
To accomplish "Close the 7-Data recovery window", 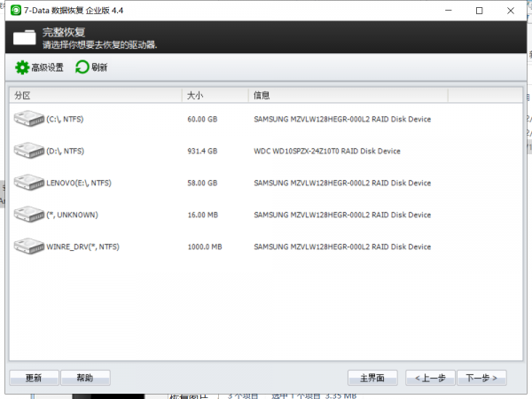I will click(511, 11).
